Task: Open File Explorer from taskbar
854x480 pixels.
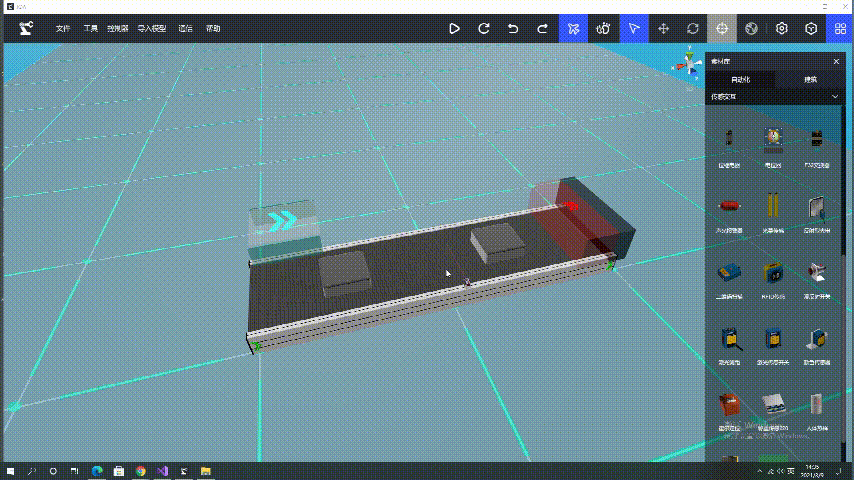Action: (205, 471)
